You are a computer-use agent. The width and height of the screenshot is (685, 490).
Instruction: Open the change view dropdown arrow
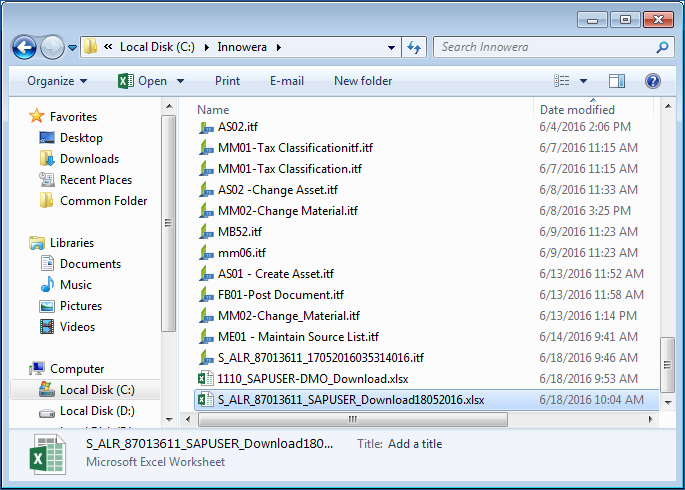(x=583, y=81)
